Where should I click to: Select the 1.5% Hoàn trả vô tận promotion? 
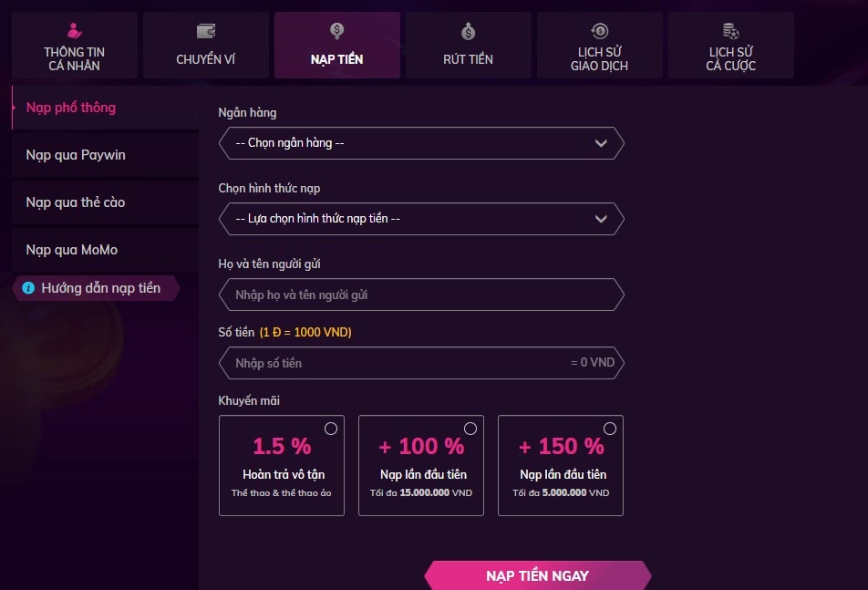330,429
